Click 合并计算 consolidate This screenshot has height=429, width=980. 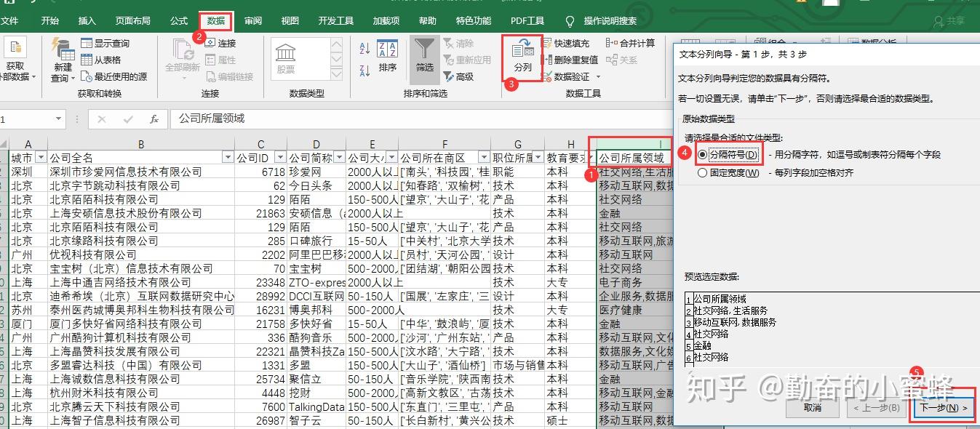(631, 44)
